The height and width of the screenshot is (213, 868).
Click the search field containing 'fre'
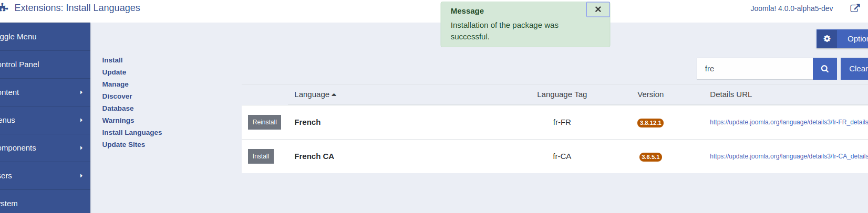[755, 69]
